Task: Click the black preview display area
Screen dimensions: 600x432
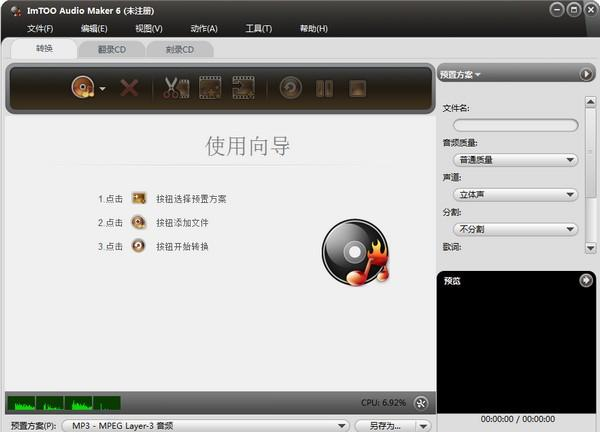Action: point(516,348)
